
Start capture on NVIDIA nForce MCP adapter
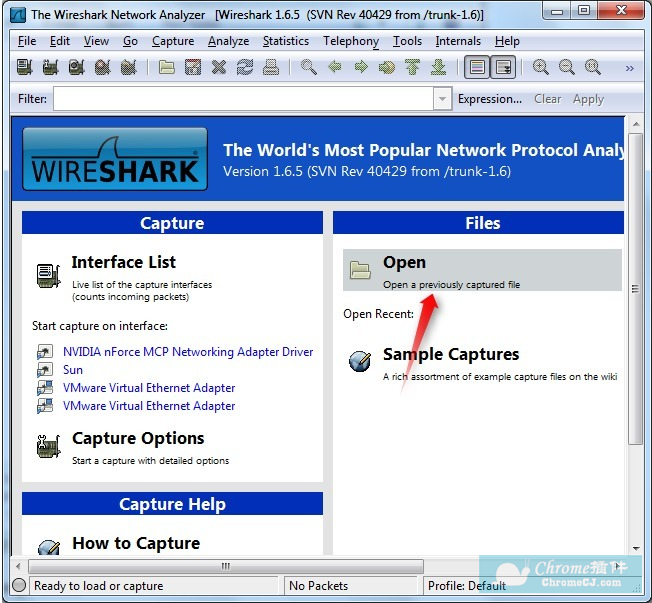pyautogui.click(x=188, y=352)
